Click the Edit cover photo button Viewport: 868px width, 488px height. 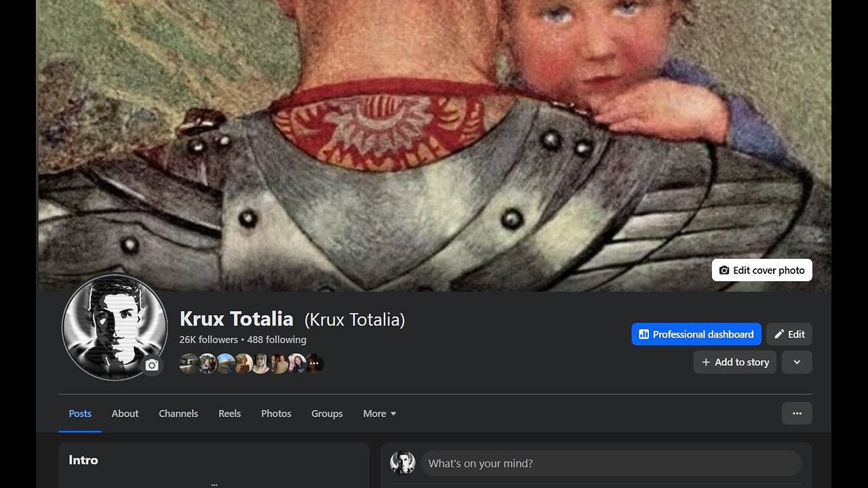click(x=762, y=270)
